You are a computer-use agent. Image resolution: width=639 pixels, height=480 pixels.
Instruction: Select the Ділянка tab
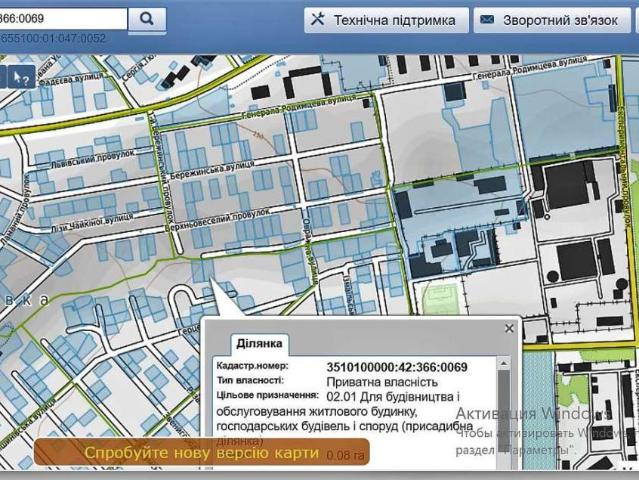[x=260, y=344]
